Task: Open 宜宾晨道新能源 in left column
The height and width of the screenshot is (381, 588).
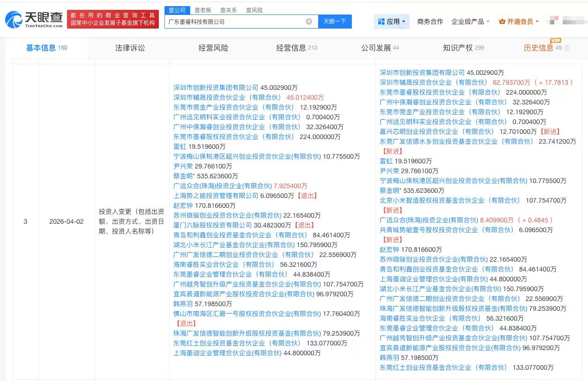Action: pos(244,294)
